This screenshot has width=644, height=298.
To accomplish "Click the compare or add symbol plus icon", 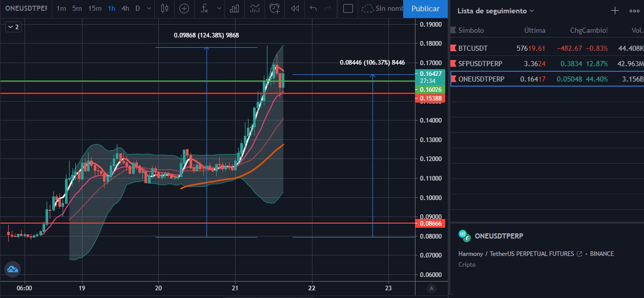I will pos(183,8).
